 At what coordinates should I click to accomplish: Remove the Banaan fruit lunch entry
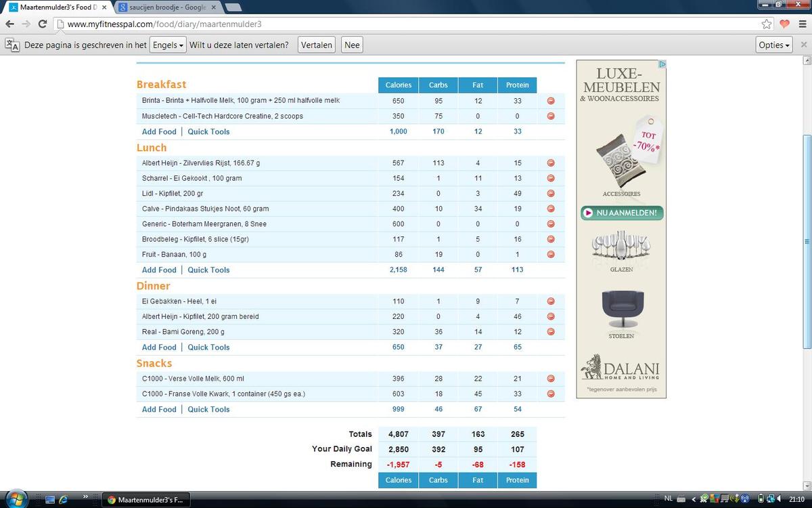click(550, 255)
